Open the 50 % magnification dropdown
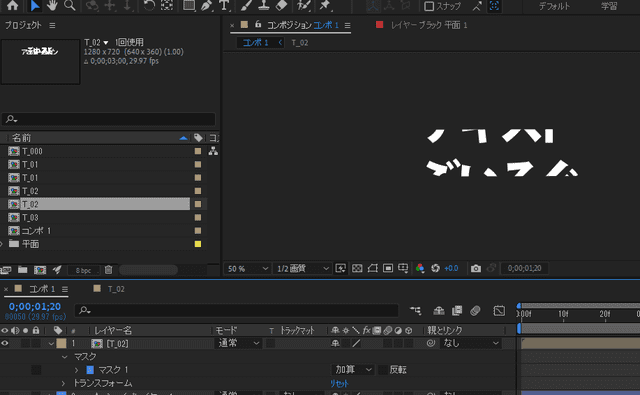The width and height of the screenshot is (640, 395). point(247,269)
